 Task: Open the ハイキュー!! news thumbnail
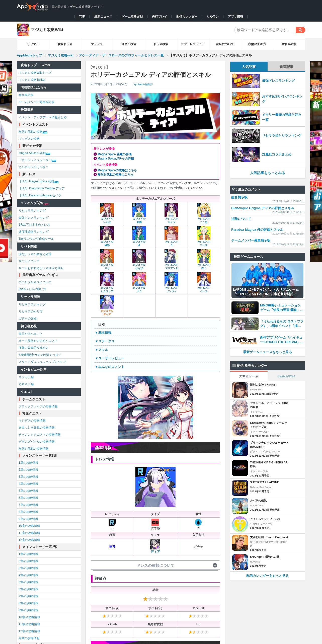click(245, 340)
